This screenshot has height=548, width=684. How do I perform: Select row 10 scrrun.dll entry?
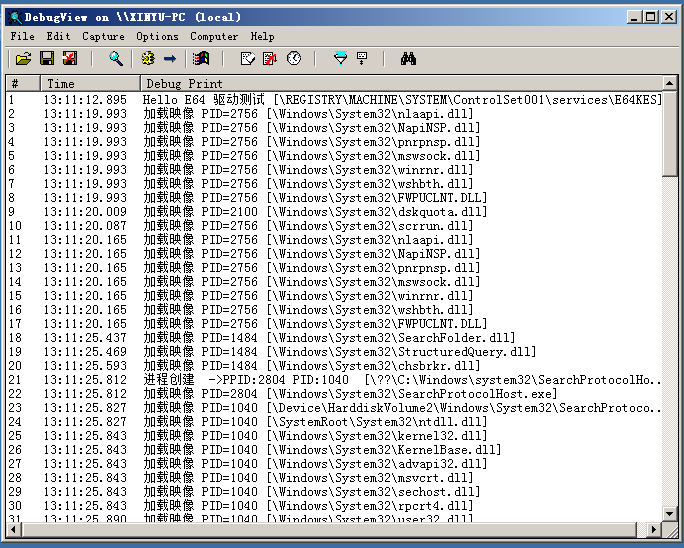pyautogui.click(x=334, y=226)
